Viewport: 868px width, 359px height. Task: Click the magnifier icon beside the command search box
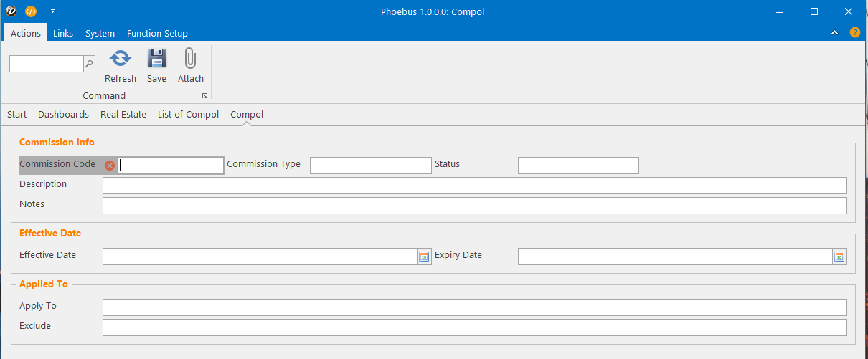point(89,64)
